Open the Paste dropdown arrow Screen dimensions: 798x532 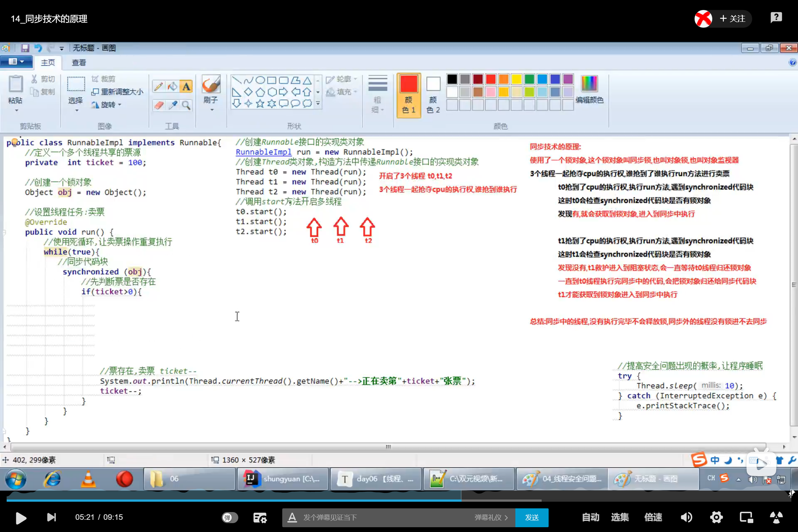coord(16,110)
